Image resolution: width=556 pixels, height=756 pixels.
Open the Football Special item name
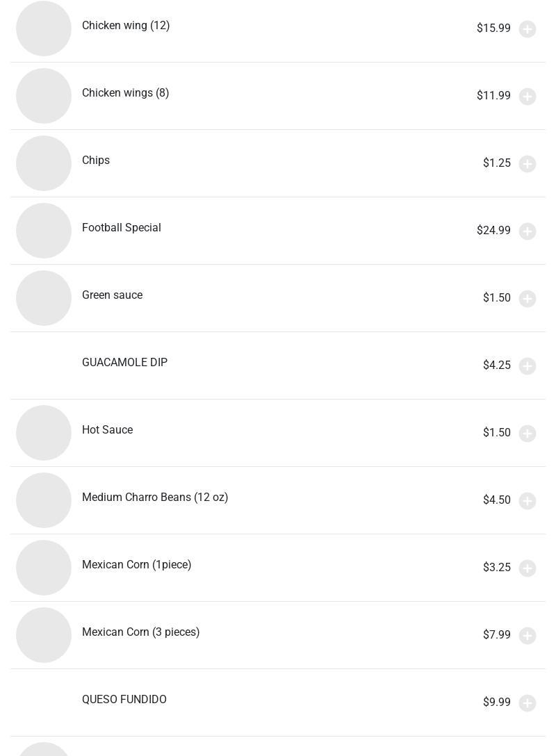(122, 228)
